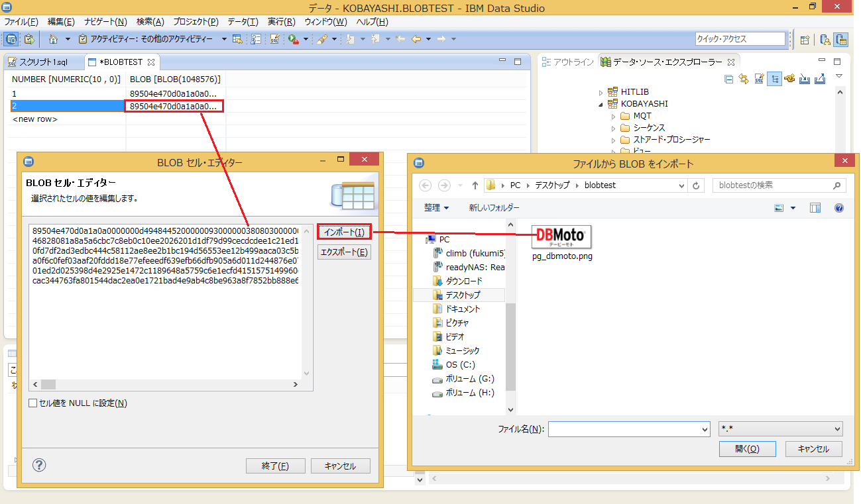Click horizontal scrollbar in BLOB hex text area
Image resolution: width=861 pixels, height=504 pixels.
(166, 385)
